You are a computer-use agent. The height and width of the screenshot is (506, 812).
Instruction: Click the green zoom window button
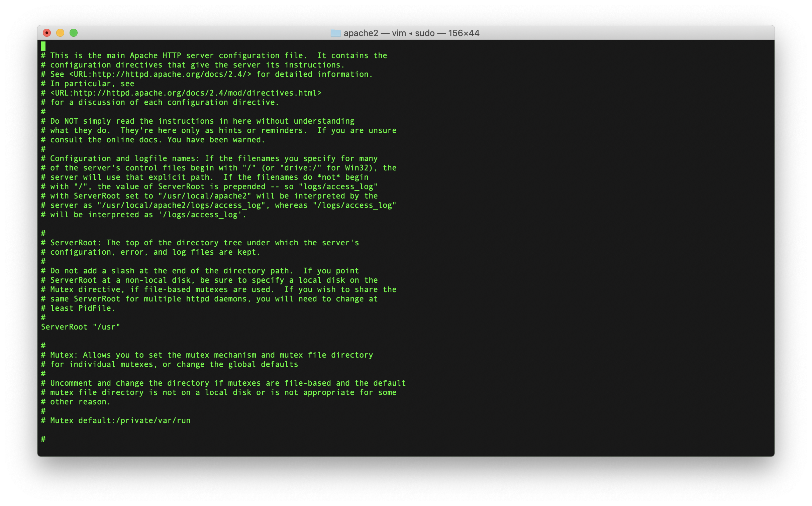click(74, 33)
